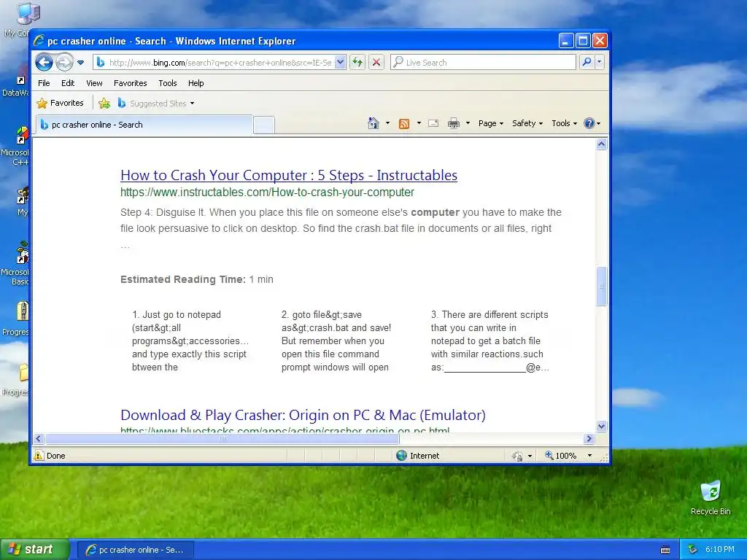Open the Tools menu in menu bar
Viewport: 747px width, 560px height.
167,83
